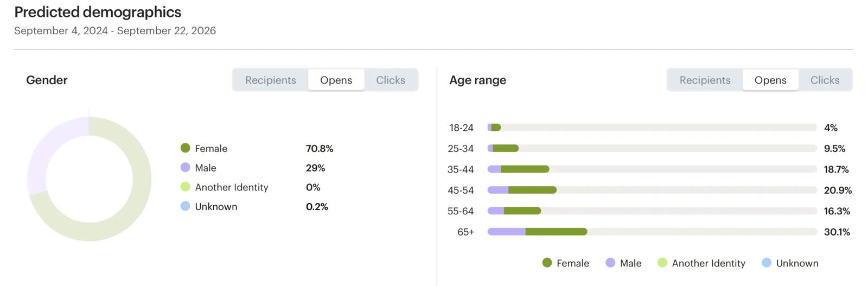
Task: Click Male dot in Age range legend
Action: pyautogui.click(x=610, y=263)
